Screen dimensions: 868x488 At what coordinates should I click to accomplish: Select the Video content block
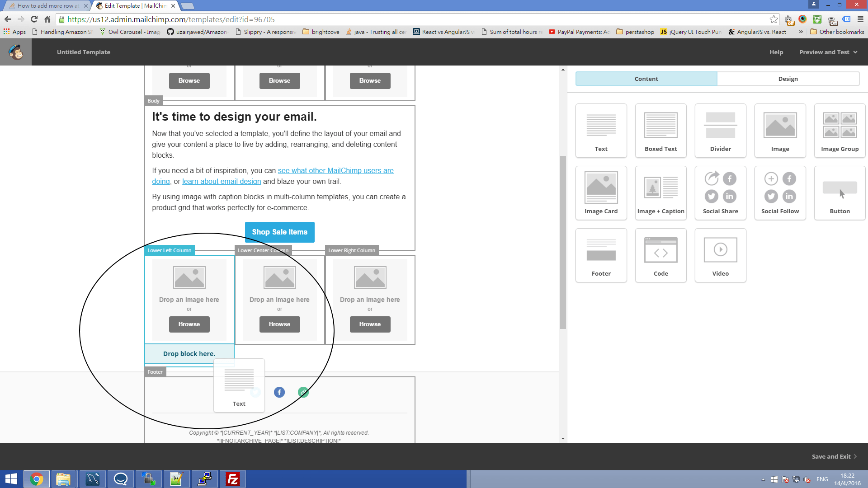tap(720, 255)
